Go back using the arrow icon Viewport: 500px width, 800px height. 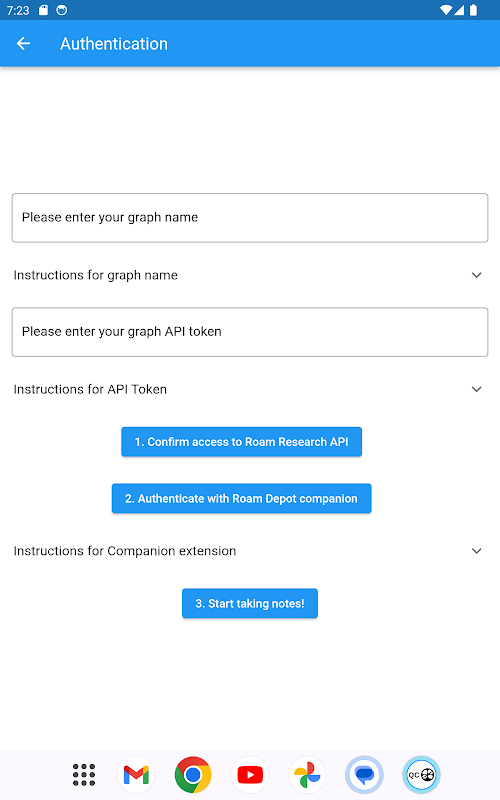pyautogui.click(x=23, y=44)
